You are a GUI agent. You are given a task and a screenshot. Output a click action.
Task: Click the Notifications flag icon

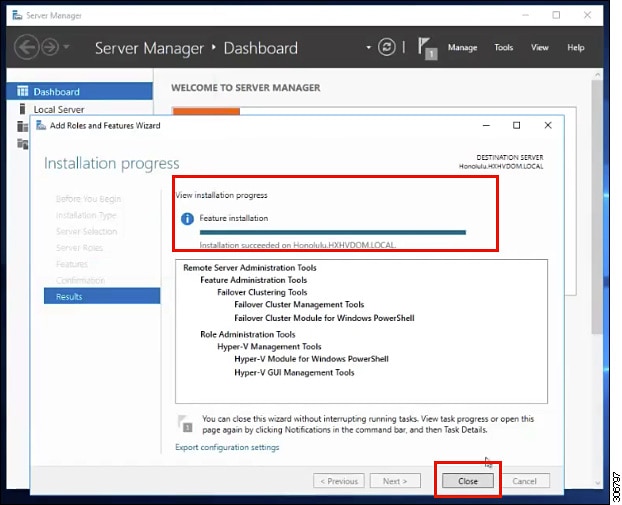coord(426,47)
